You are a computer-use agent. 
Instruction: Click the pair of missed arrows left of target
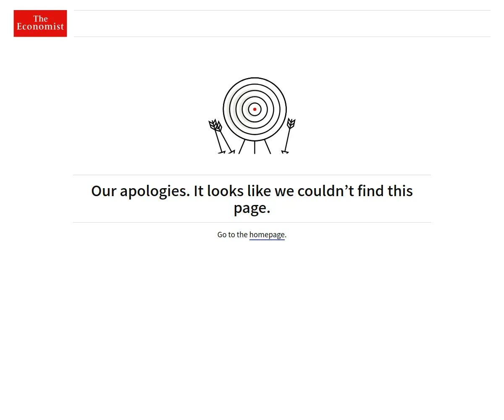[221, 136]
